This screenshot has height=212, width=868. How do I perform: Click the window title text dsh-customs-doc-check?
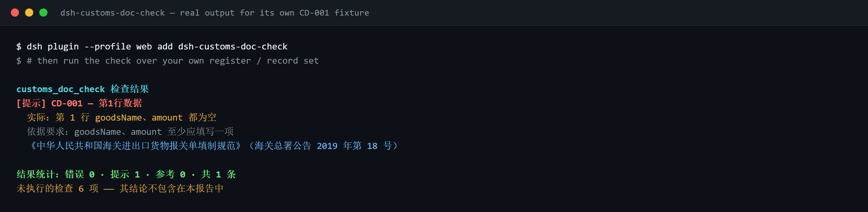[113, 13]
